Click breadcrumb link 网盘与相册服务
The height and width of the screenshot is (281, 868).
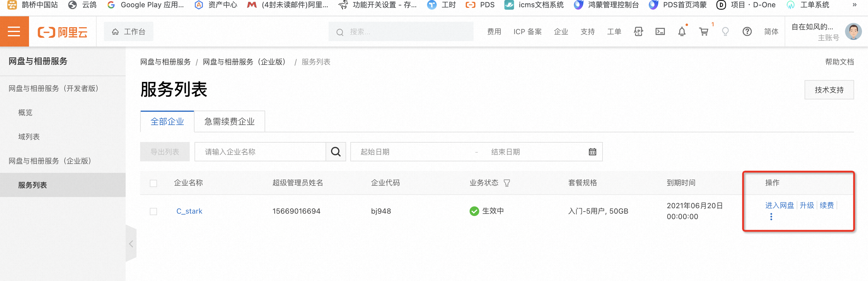(x=166, y=62)
